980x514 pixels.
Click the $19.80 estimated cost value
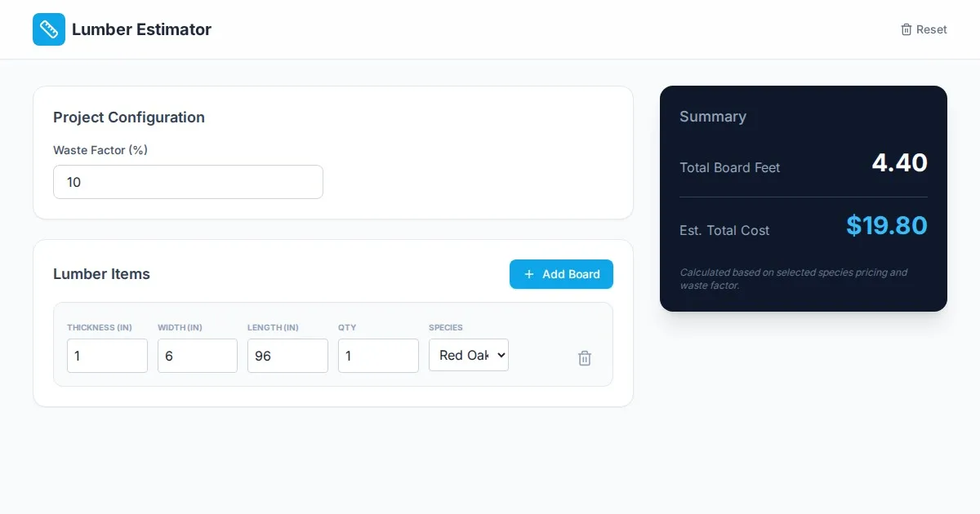pos(886,225)
